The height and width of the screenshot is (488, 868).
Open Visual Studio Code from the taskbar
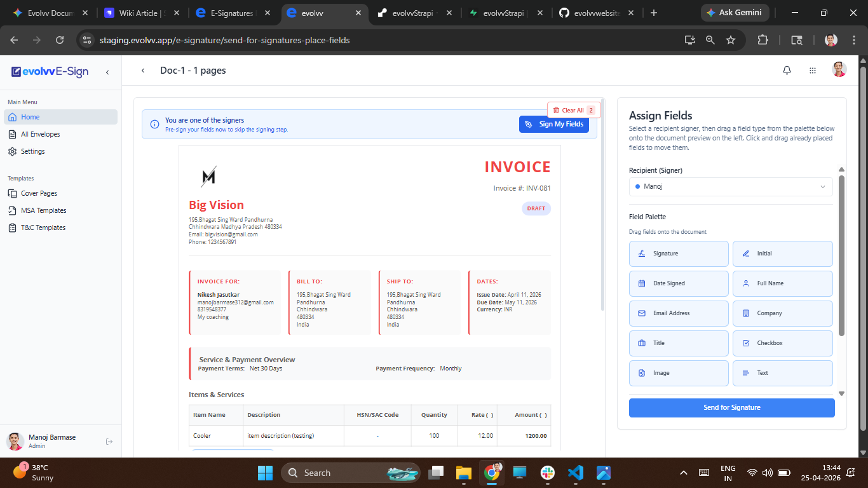(x=576, y=473)
